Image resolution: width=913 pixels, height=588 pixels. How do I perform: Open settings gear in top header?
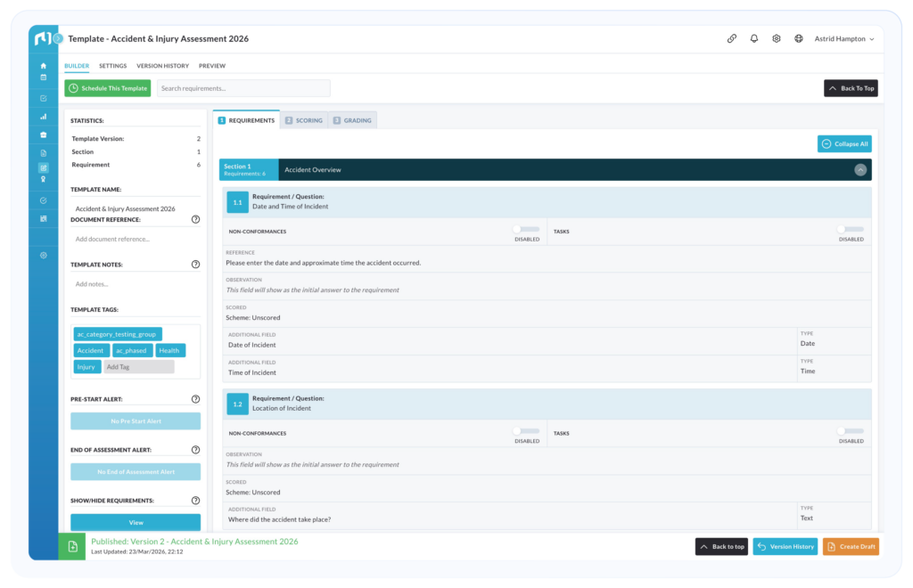coord(777,38)
